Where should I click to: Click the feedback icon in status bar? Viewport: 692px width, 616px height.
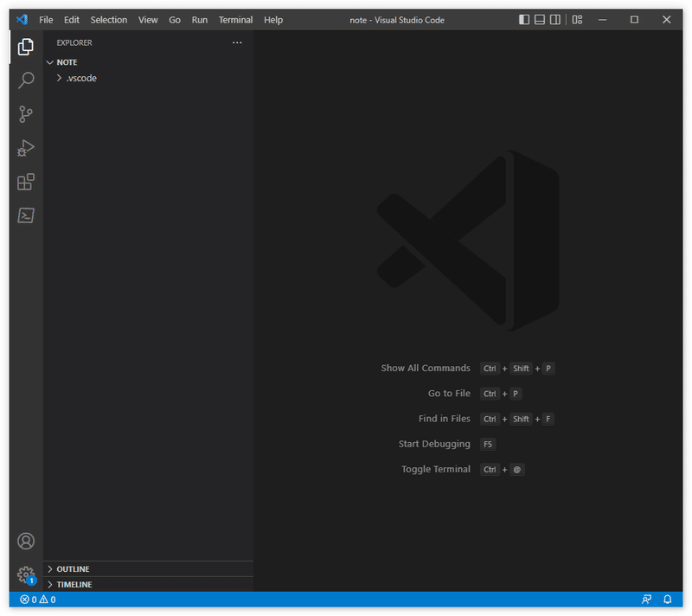pyautogui.click(x=646, y=600)
